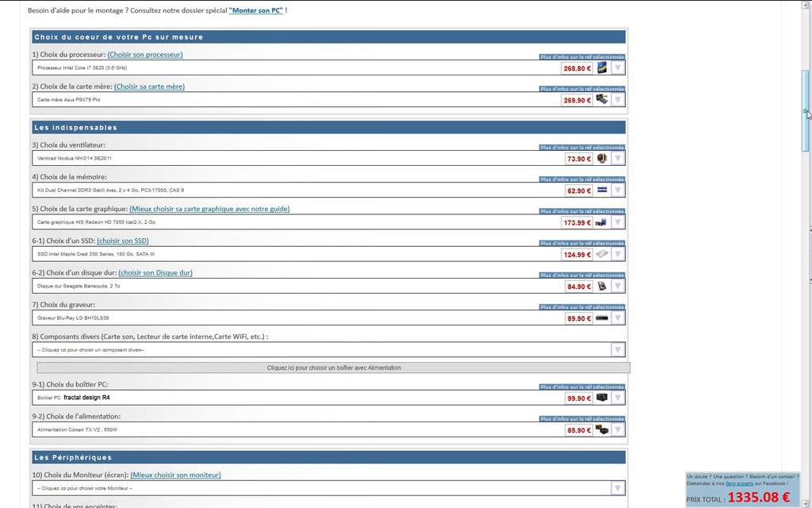
Task: Click the page's vertical scrollbar thumb
Action: coord(806,111)
